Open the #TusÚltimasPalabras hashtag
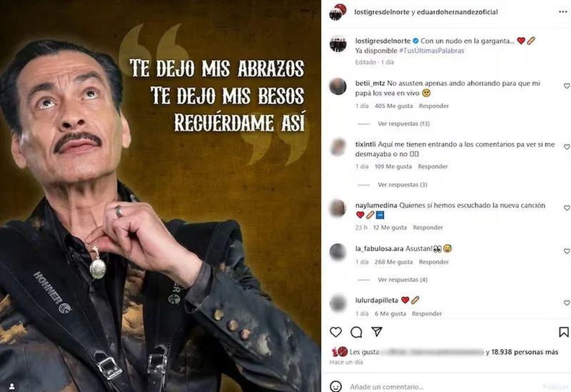571x392 pixels. [432, 51]
